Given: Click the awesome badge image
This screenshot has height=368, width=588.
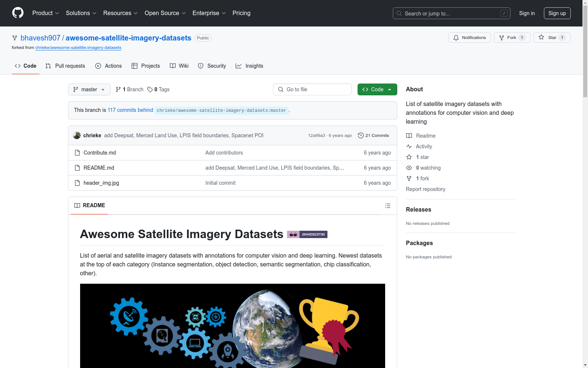Looking at the screenshot, I should pyautogui.click(x=307, y=234).
